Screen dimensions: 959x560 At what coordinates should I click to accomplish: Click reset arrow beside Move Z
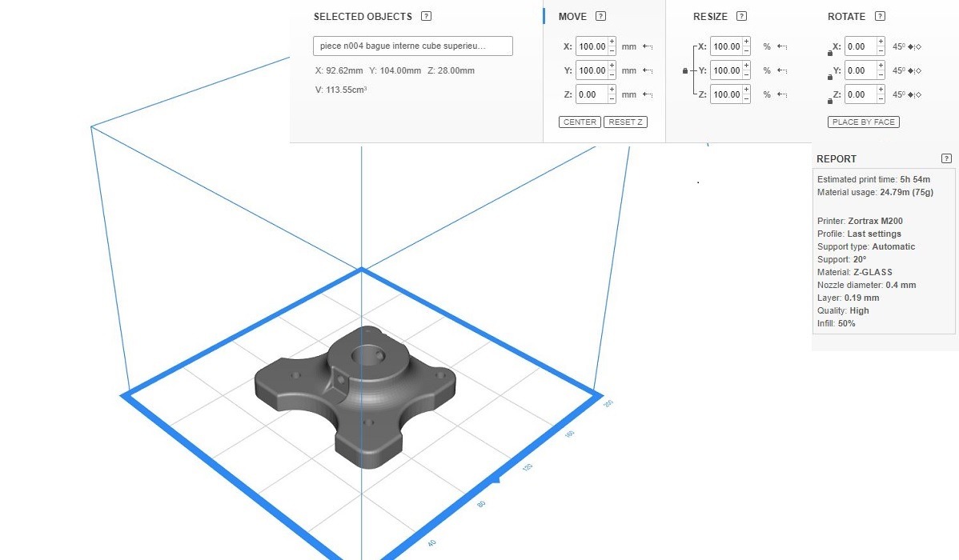[648, 94]
